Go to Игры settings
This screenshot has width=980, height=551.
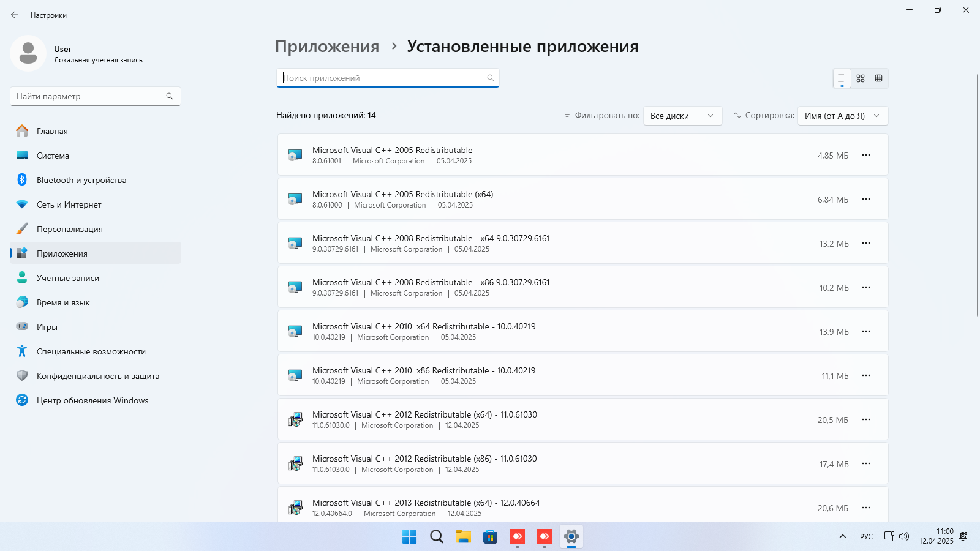(96, 327)
